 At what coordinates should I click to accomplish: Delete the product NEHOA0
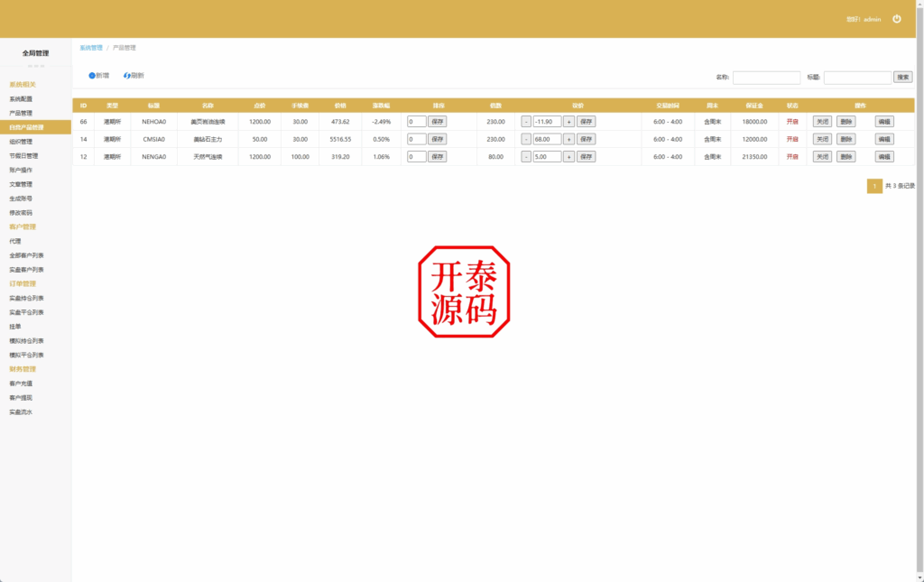pyautogui.click(x=846, y=121)
